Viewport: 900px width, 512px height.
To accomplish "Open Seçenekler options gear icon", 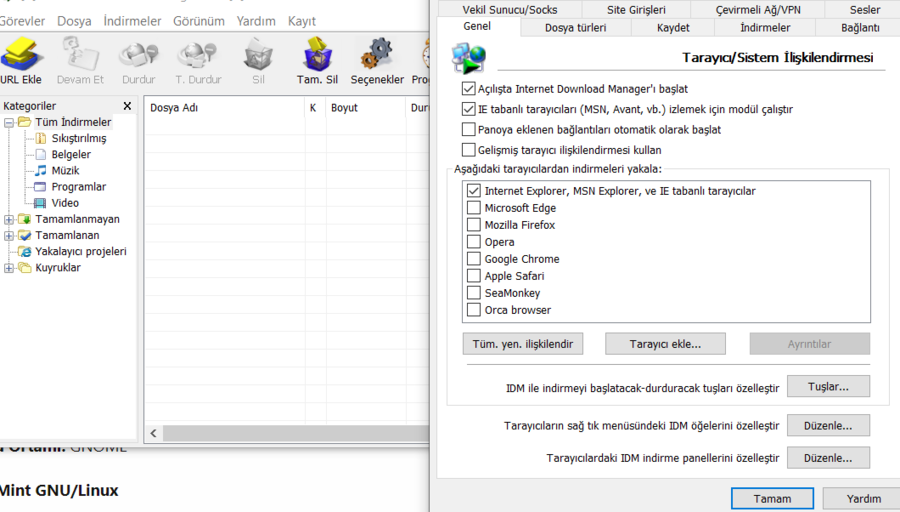I will coord(377,54).
